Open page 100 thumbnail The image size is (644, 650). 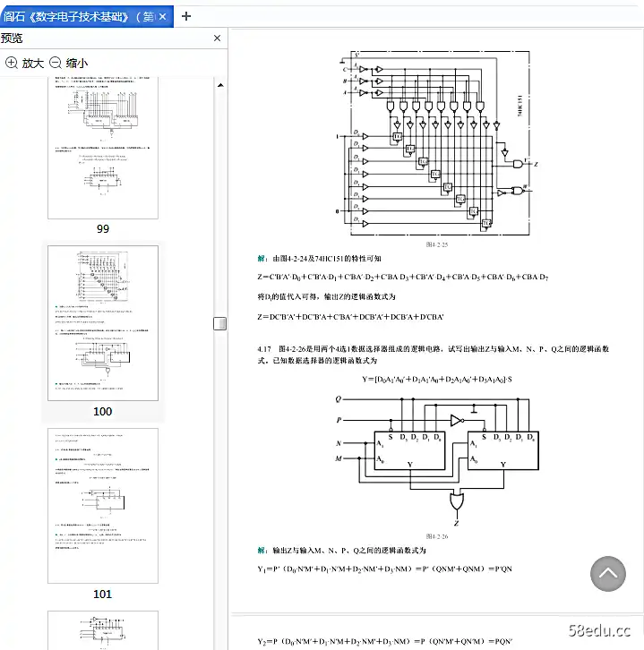click(103, 323)
